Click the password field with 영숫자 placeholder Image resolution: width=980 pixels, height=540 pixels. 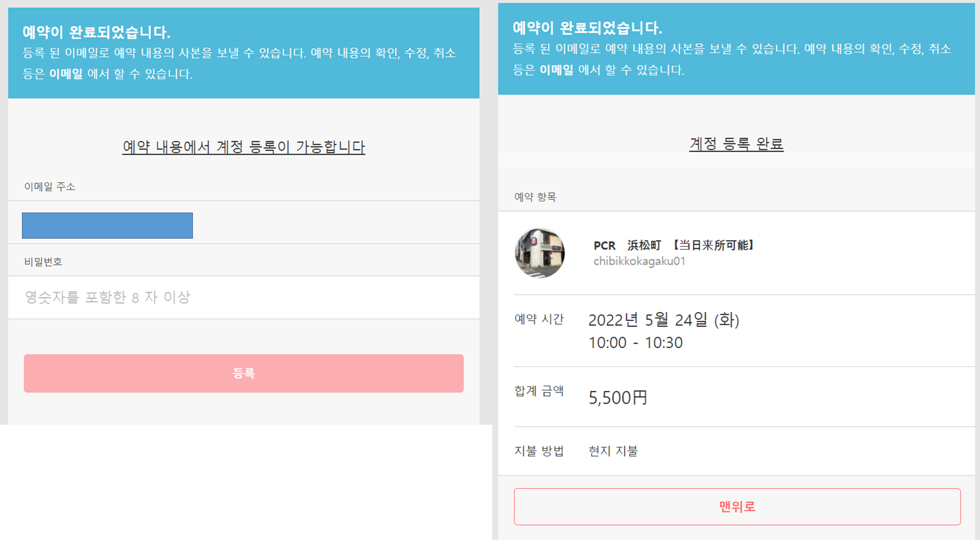(243, 297)
